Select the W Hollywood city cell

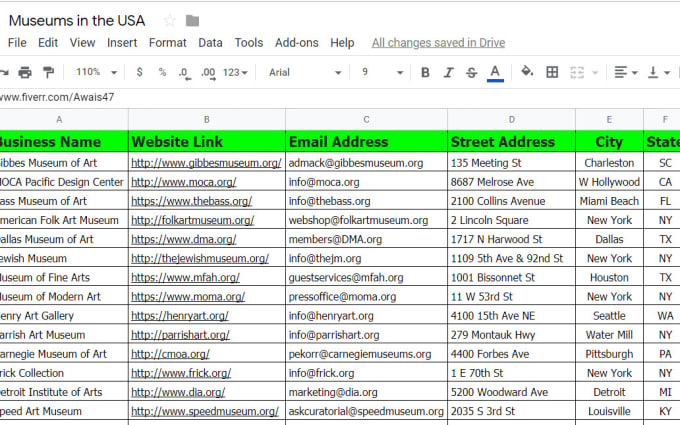(x=609, y=182)
